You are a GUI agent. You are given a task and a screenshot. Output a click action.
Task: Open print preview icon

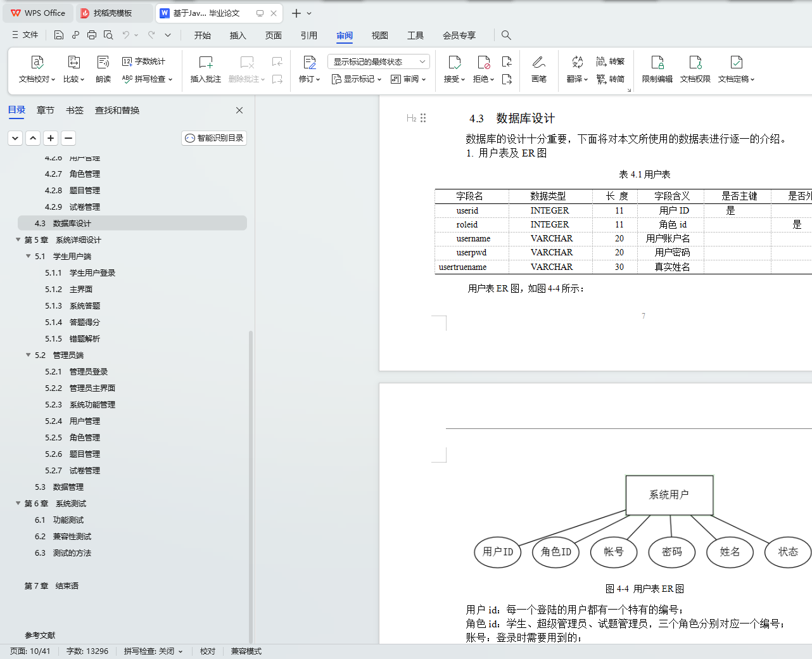coord(108,35)
